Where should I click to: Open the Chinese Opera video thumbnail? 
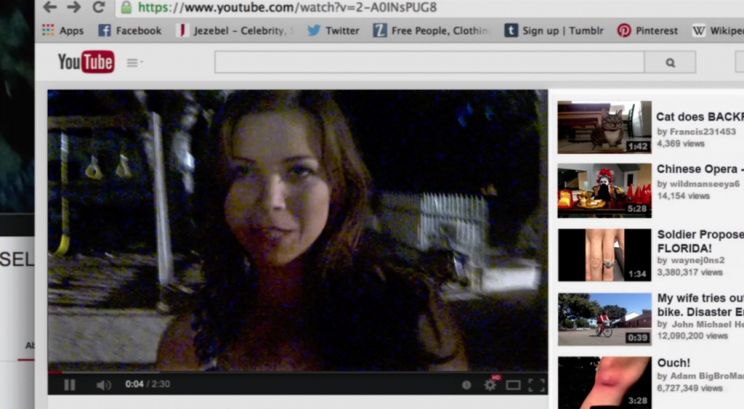click(604, 190)
